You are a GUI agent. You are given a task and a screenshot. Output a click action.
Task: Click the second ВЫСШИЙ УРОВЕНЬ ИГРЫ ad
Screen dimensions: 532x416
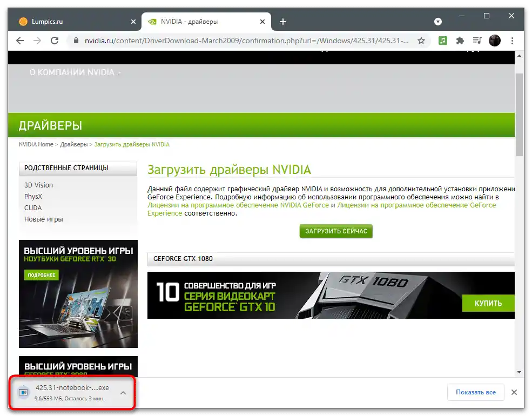point(78,366)
